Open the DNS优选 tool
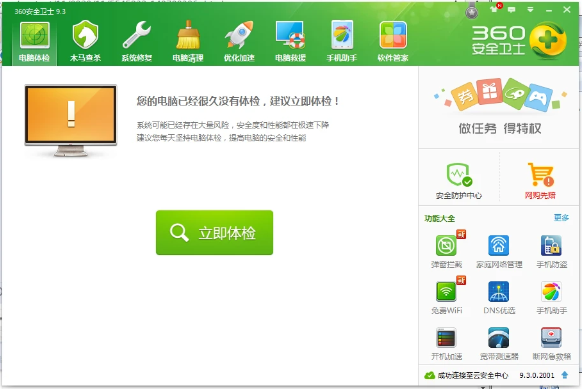This screenshot has height=389, width=582. click(499, 297)
